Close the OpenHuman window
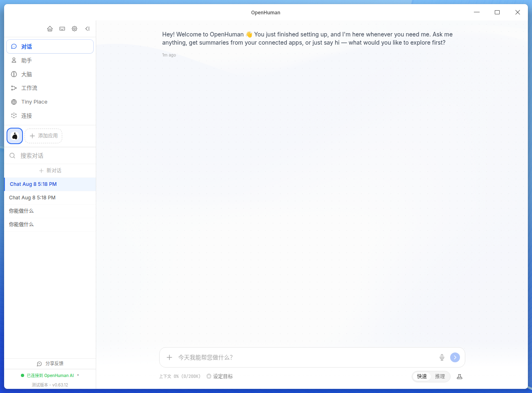 [518, 12]
